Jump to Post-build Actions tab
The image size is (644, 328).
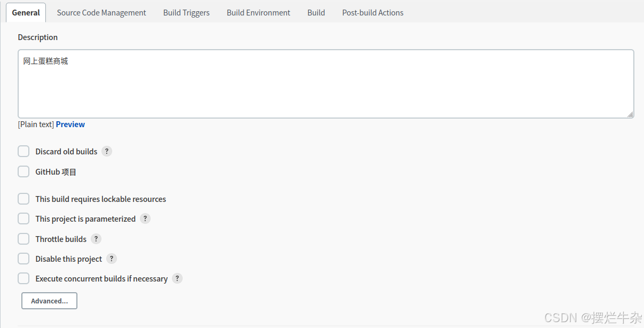[373, 12]
